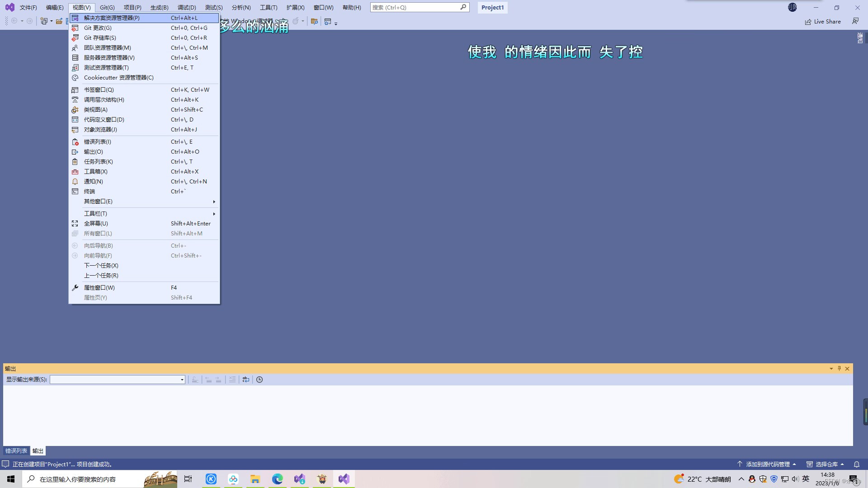Open Microsoft Edge from taskbar
The width and height of the screenshot is (868, 488).
click(x=277, y=479)
